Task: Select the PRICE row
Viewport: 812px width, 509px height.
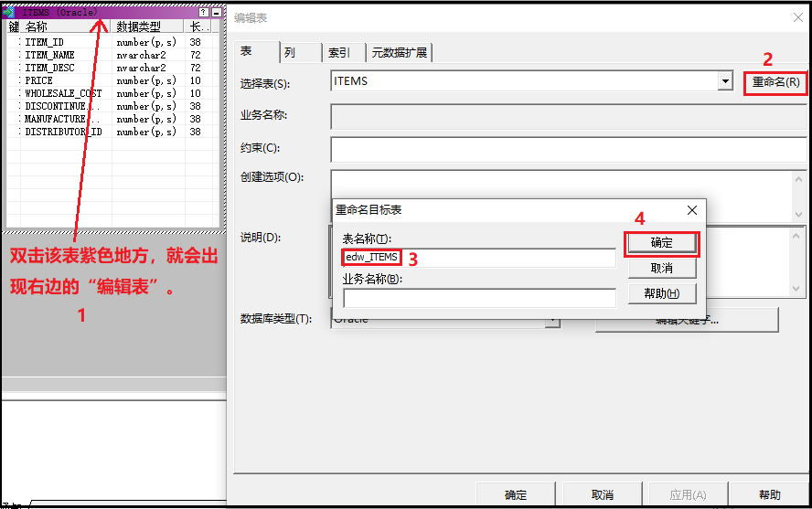Action: click(x=113, y=80)
